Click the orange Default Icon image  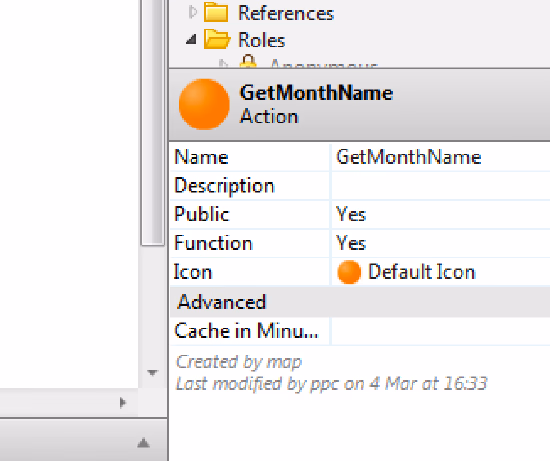click(349, 272)
